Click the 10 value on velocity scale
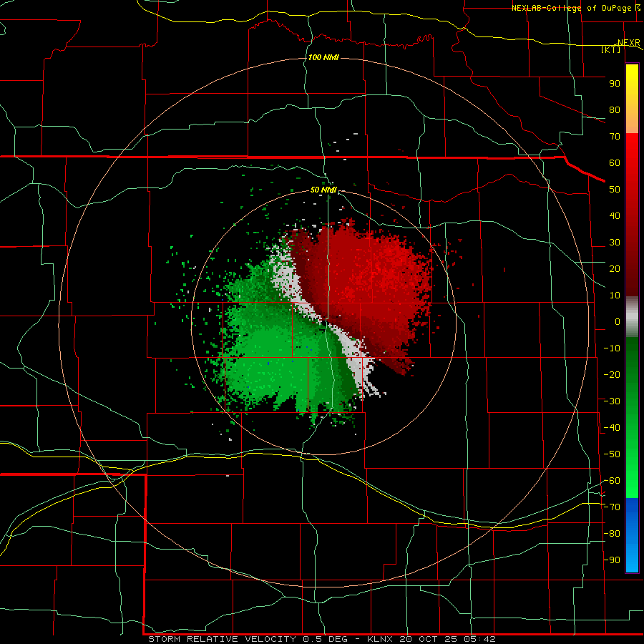Image resolution: width=644 pixels, height=644 pixels. pyautogui.click(x=615, y=296)
